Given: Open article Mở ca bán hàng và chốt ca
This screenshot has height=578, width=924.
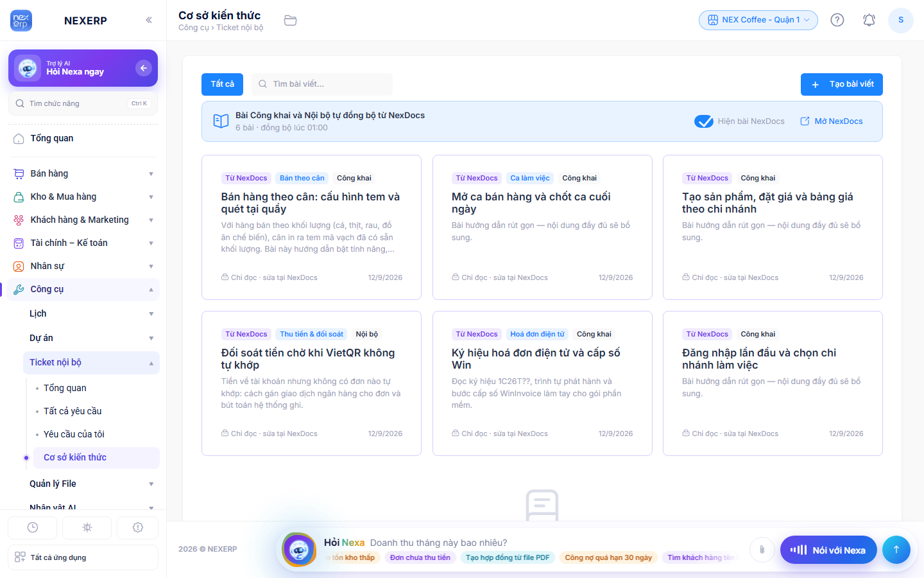Looking at the screenshot, I should click(542, 227).
